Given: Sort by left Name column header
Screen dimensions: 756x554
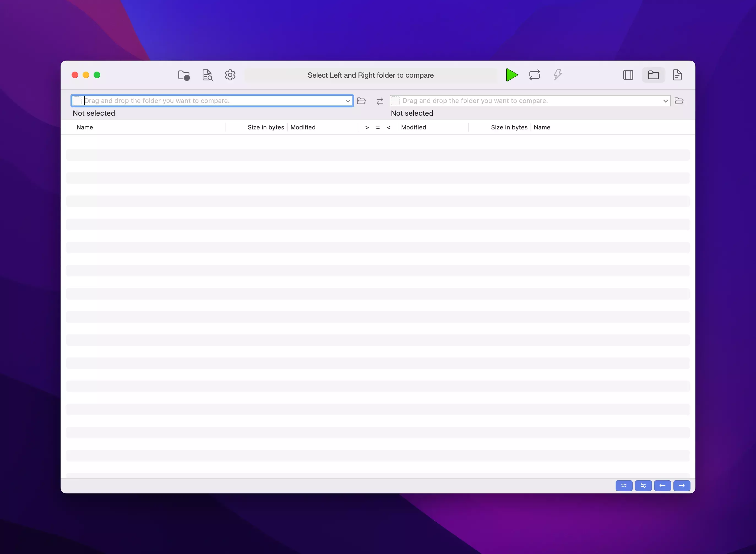Looking at the screenshot, I should coord(85,127).
